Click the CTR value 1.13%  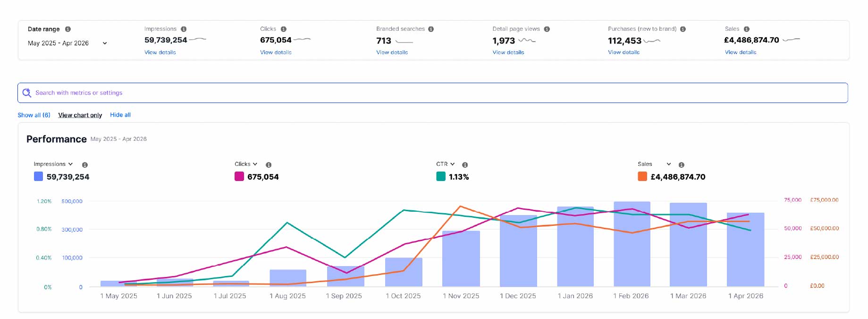click(459, 177)
